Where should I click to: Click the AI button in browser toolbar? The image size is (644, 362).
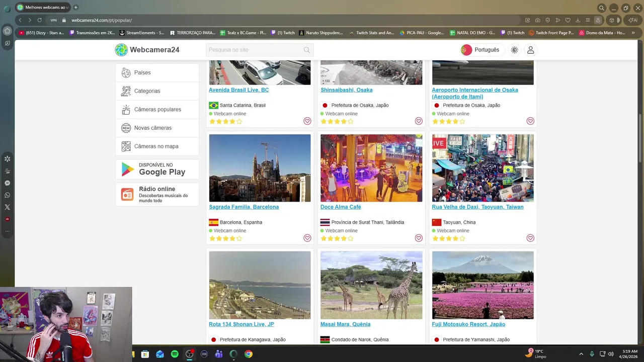click(632, 20)
